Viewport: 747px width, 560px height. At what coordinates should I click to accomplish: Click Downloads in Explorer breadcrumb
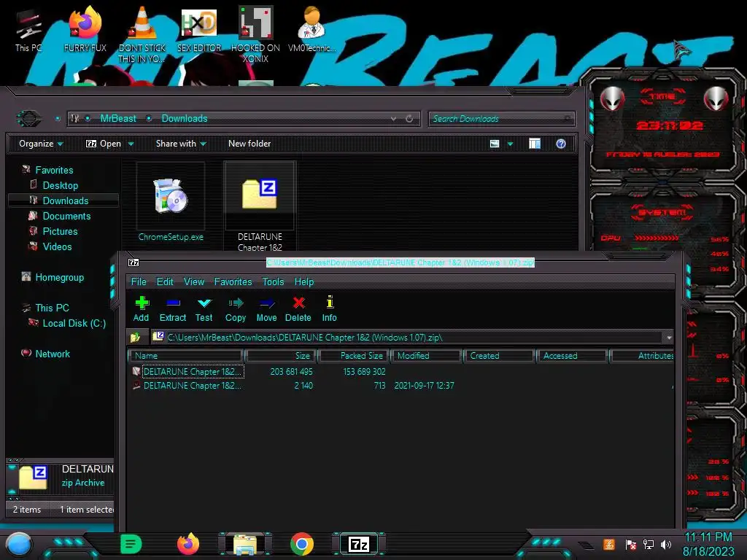tap(185, 119)
